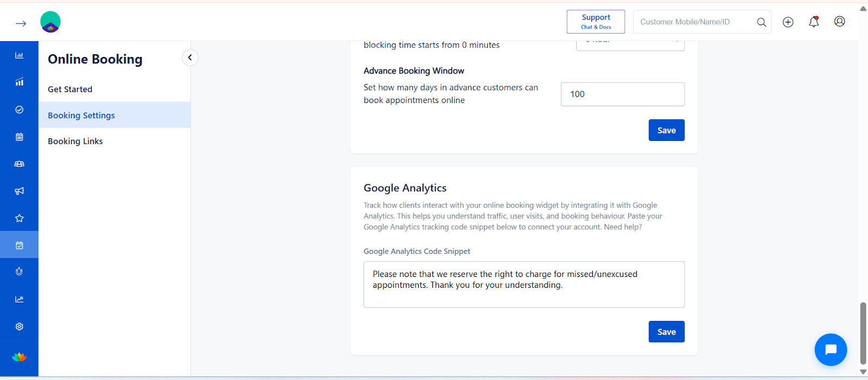
Task: Click the Need help? link
Action: point(623,227)
